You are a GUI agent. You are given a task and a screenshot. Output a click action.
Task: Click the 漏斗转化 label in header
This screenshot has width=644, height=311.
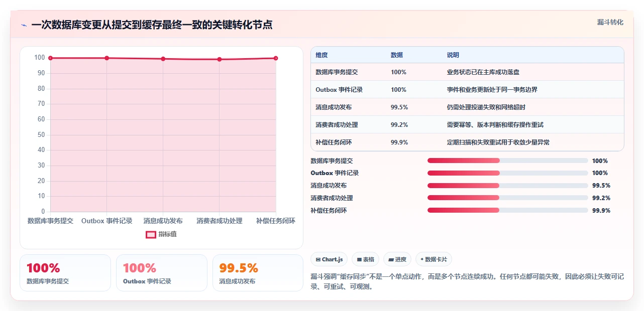pyautogui.click(x=610, y=22)
